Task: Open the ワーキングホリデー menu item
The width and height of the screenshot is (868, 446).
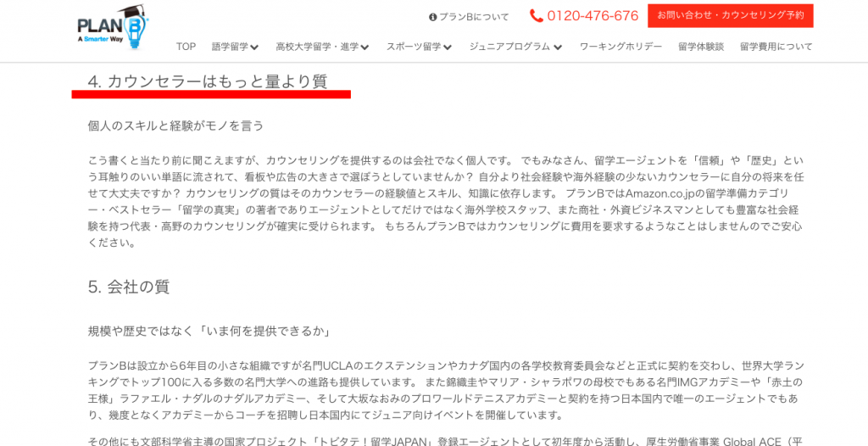Action: (x=620, y=47)
